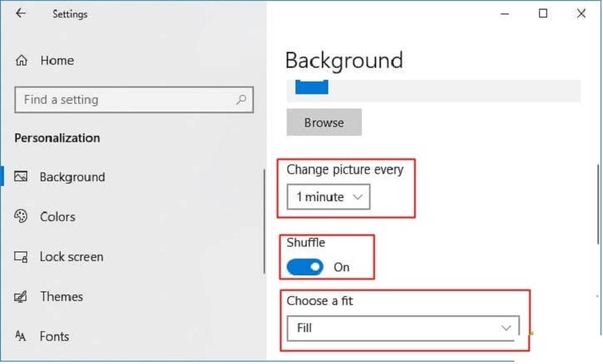Click the Home house icon
This screenshot has height=364, width=603.
pyautogui.click(x=22, y=61)
